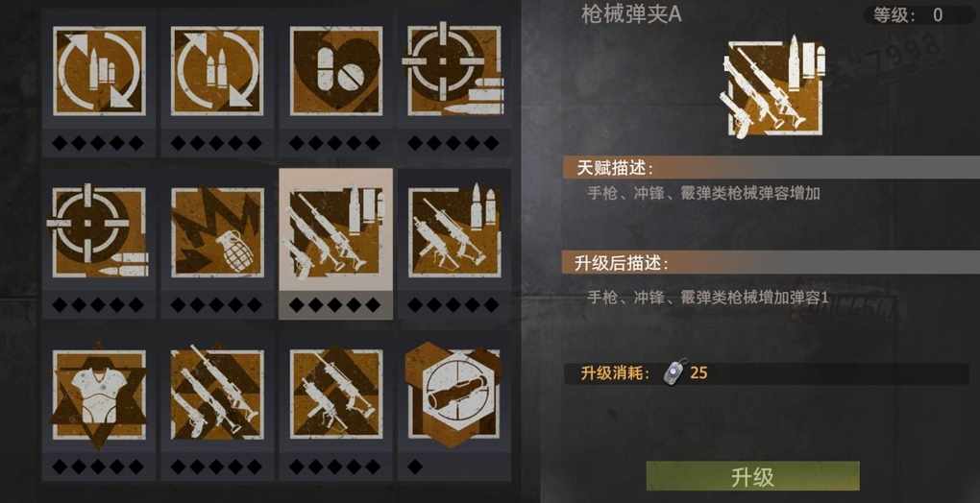Click the dog tag currency icon
980x503 pixels.
[675, 372]
